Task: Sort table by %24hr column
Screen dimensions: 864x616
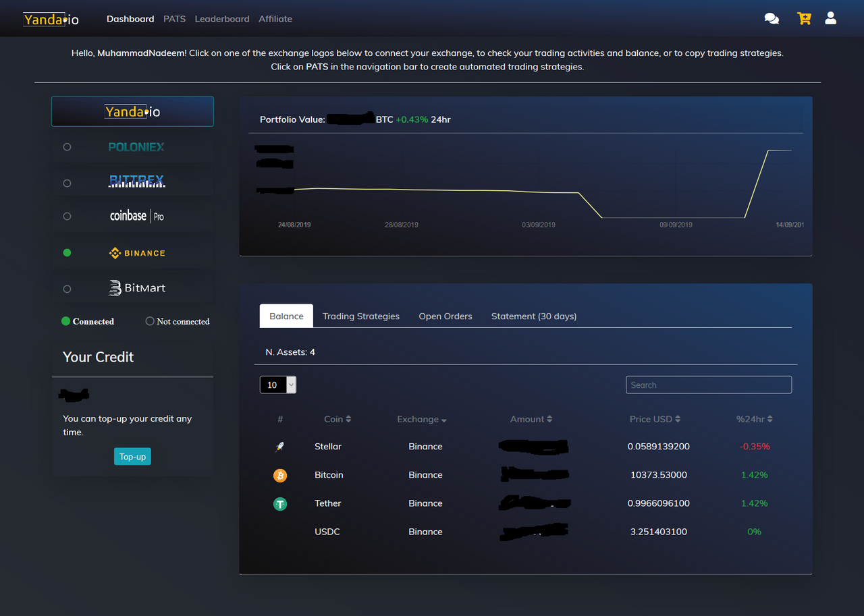Action: [754, 419]
